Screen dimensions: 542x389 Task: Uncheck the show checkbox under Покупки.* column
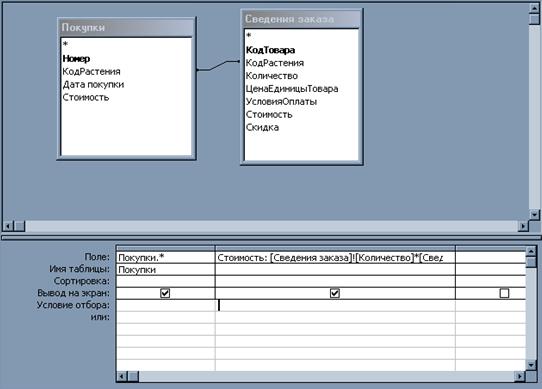pos(165,293)
